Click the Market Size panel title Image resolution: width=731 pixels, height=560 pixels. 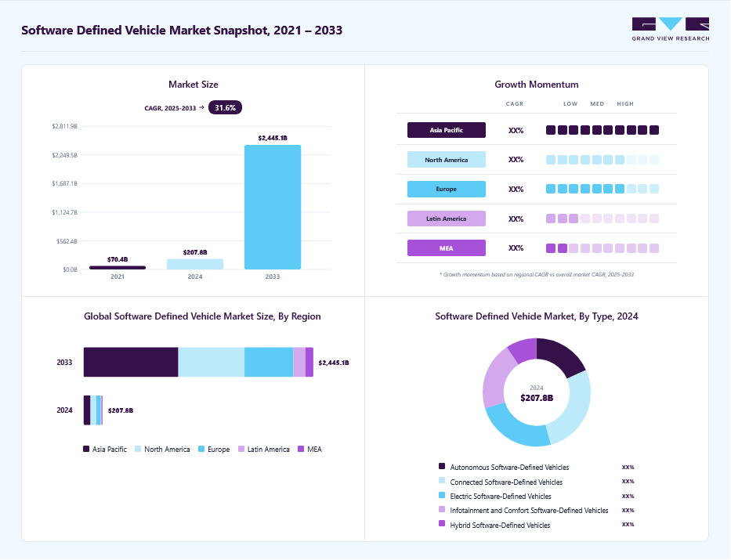[x=194, y=85]
